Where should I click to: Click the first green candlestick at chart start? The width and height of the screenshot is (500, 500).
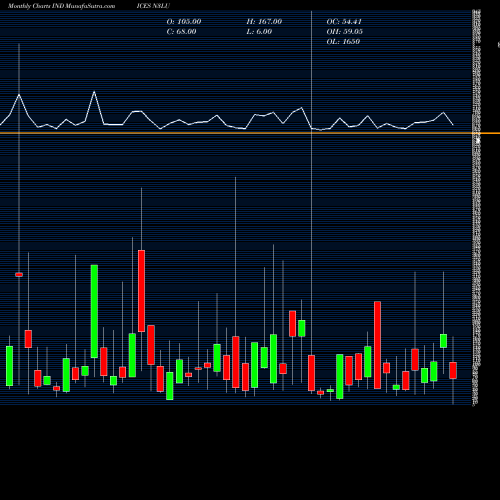[9, 366]
